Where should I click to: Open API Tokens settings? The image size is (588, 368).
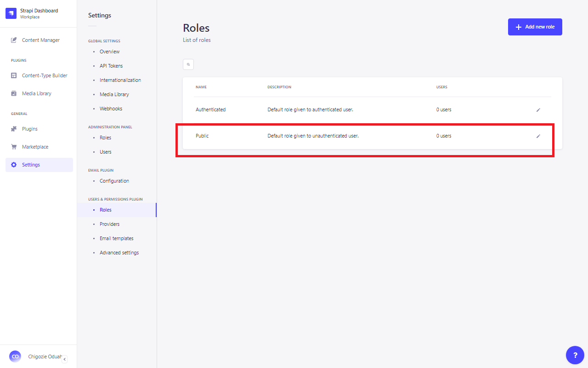111,66
